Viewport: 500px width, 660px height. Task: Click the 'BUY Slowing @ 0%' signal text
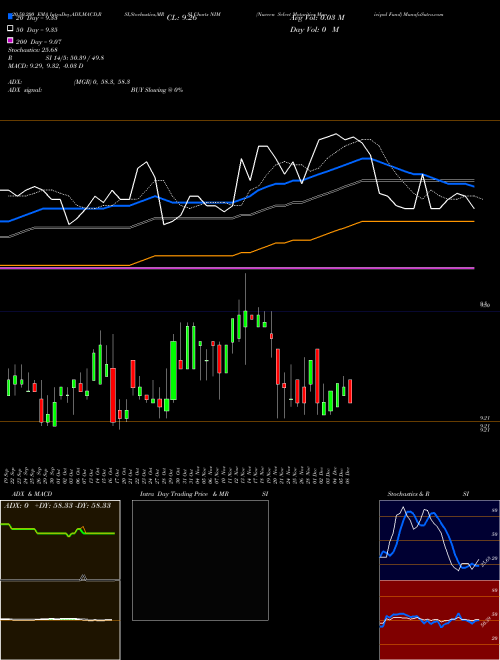coord(157,90)
